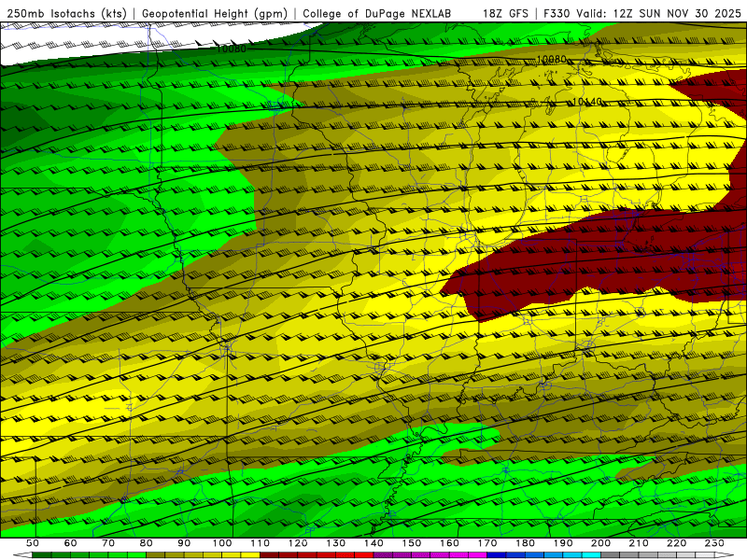Click the "18Z GFS" model run label

505,14
